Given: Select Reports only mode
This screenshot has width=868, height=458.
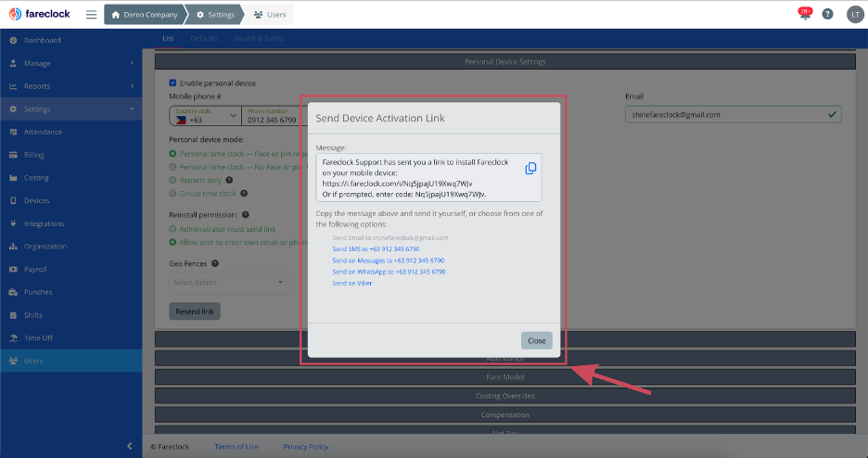Looking at the screenshot, I should coord(172,180).
